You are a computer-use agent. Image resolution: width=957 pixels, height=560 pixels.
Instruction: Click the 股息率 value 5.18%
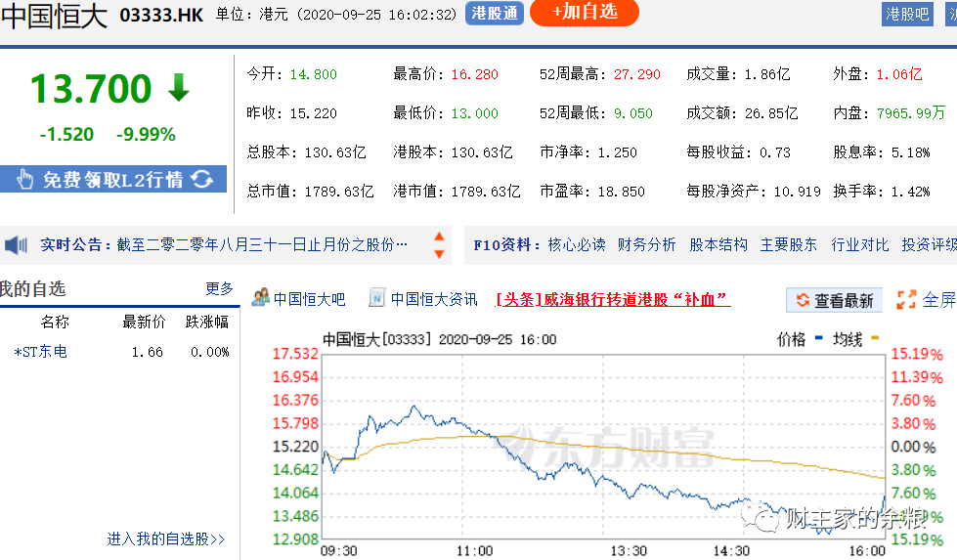coord(911,152)
